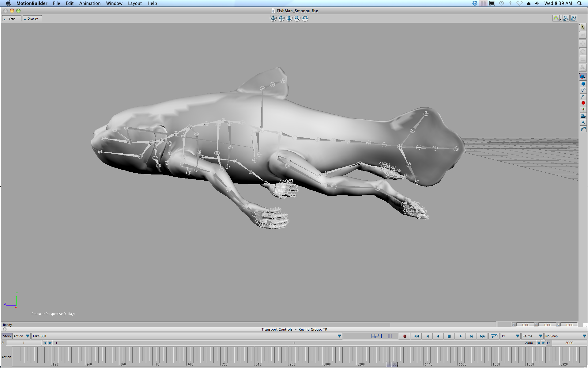The width and height of the screenshot is (588, 368).
Task: Click the viewer orbit navigation icon
Action: 273,18
